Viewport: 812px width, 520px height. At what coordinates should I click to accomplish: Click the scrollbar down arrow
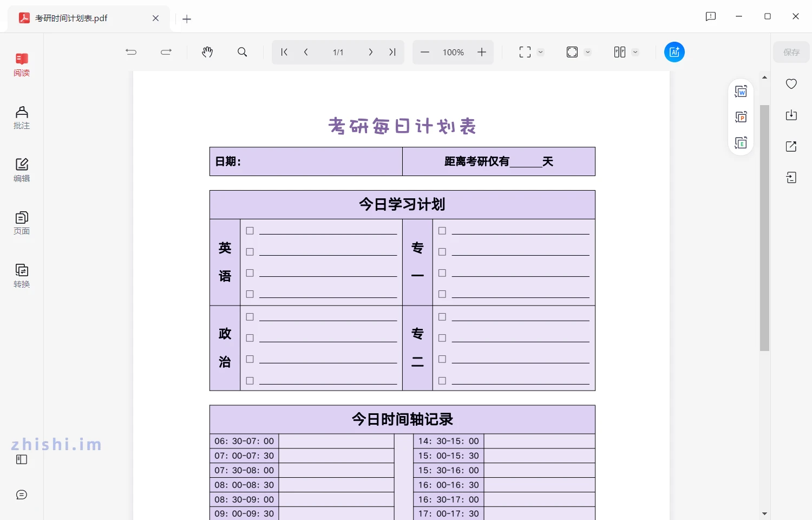tap(764, 513)
